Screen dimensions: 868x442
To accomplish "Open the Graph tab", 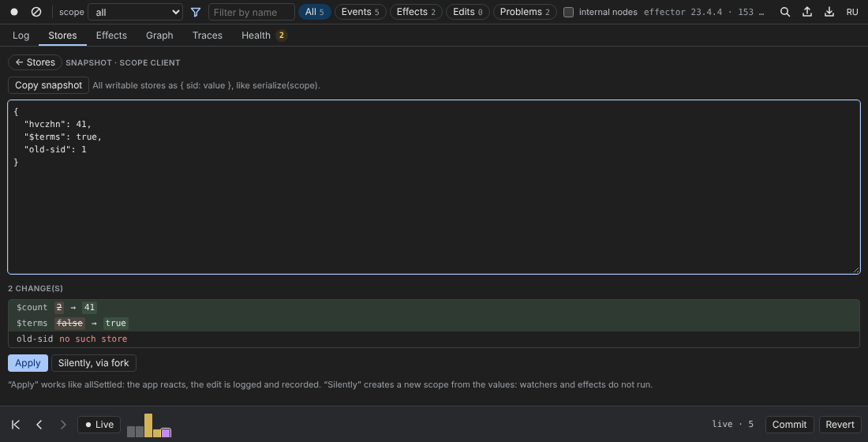I will click(159, 36).
